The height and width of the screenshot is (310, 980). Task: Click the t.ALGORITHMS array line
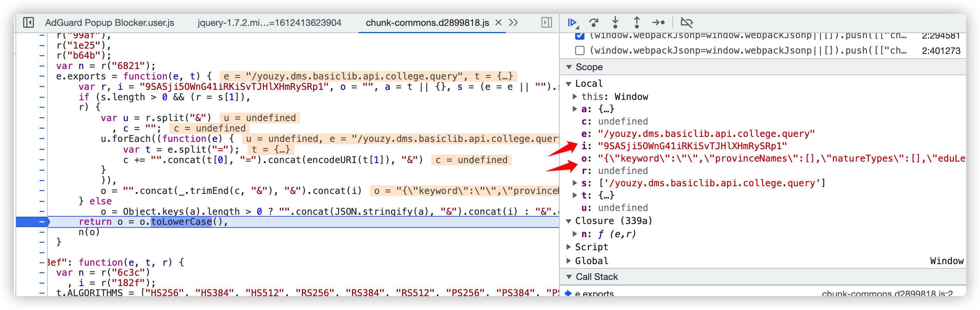coord(307,292)
